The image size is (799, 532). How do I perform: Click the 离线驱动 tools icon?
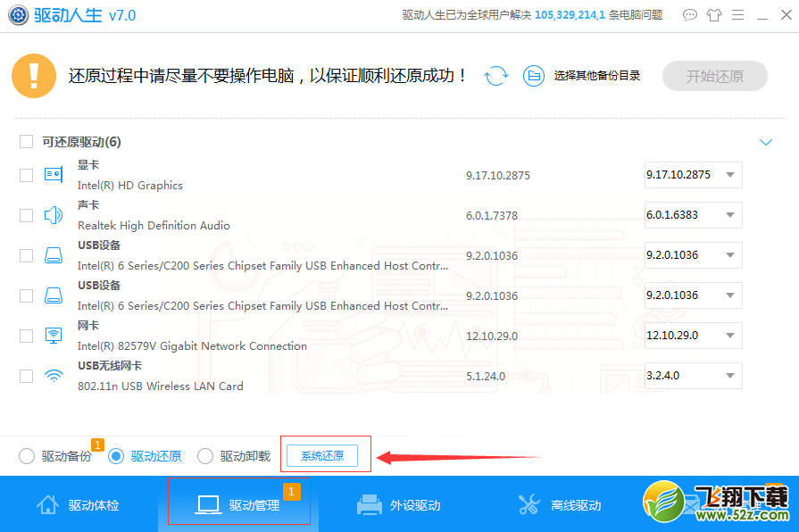click(529, 504)
